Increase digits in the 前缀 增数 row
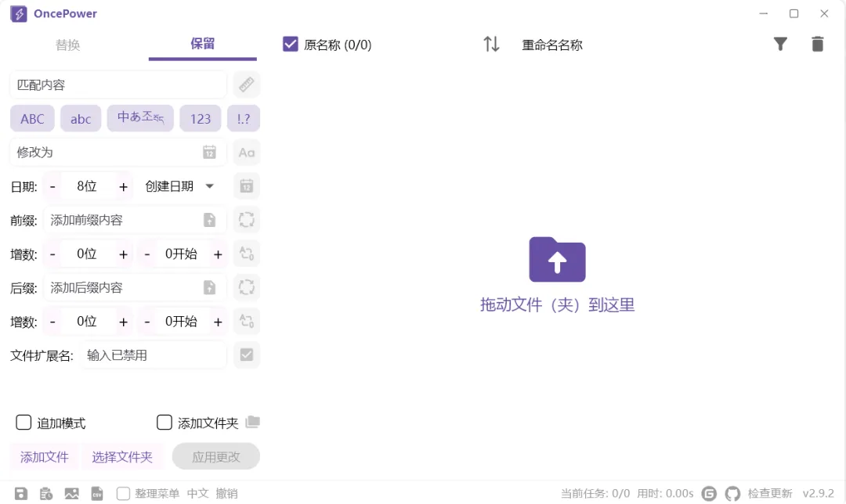Image resolution: width=846 pixels, height=504 pixels. pyautogui.click(x=124, y=254)
